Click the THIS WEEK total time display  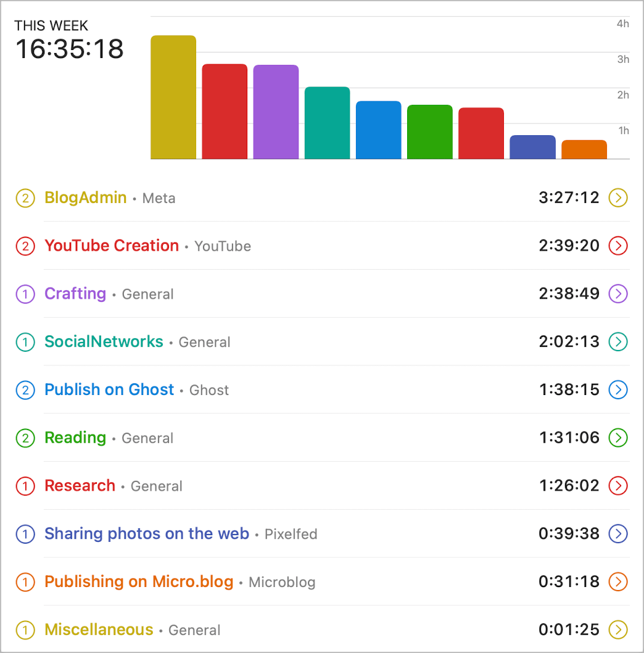click(68, 49)
